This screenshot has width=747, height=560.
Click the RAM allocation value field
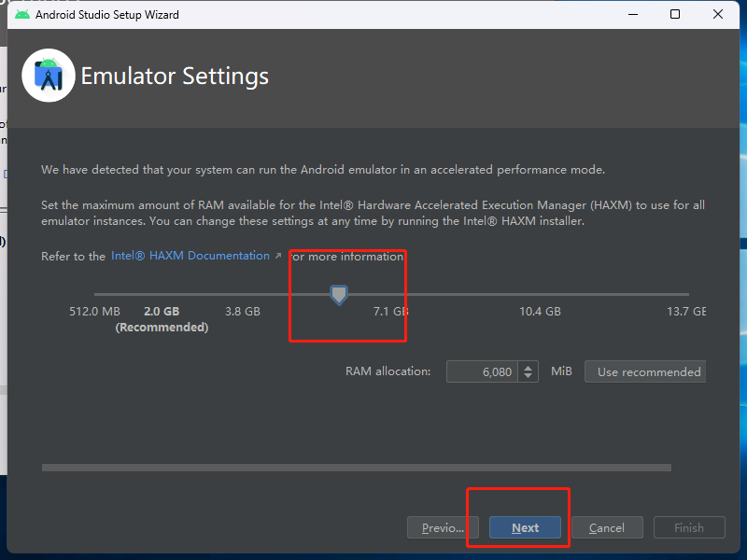point(482,371)
